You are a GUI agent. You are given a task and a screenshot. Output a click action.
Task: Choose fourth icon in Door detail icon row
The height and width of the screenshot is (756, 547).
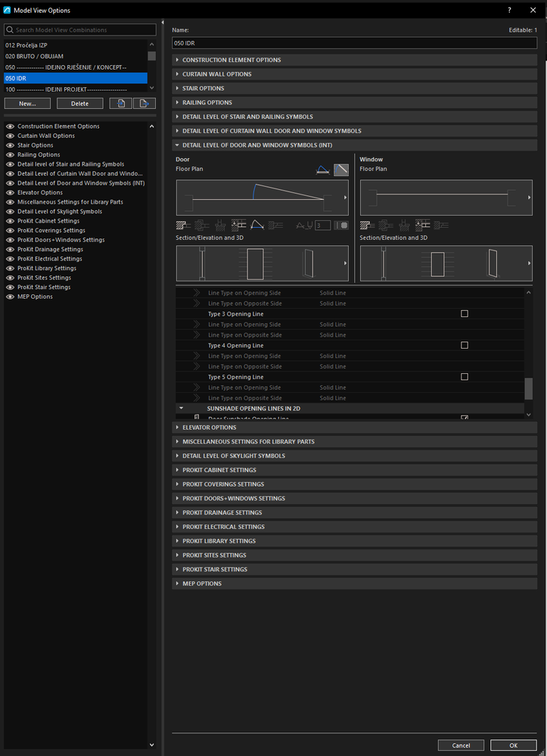tap(238, 226)
